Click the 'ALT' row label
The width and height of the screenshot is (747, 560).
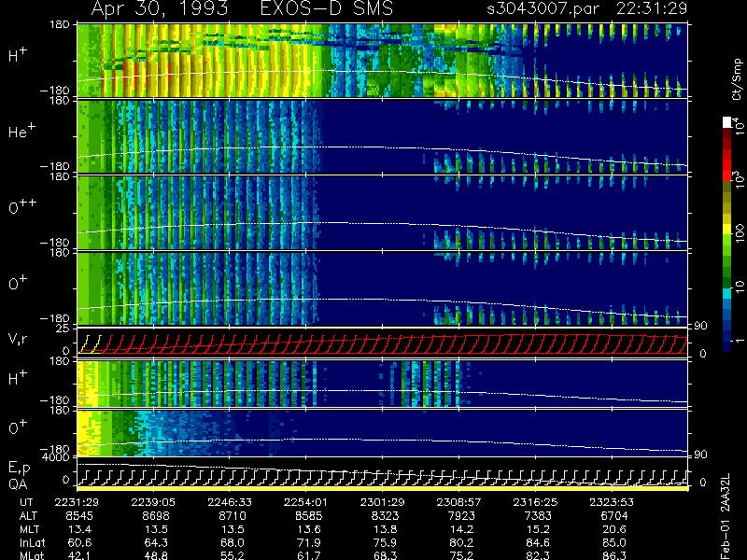tap(28, 516)
